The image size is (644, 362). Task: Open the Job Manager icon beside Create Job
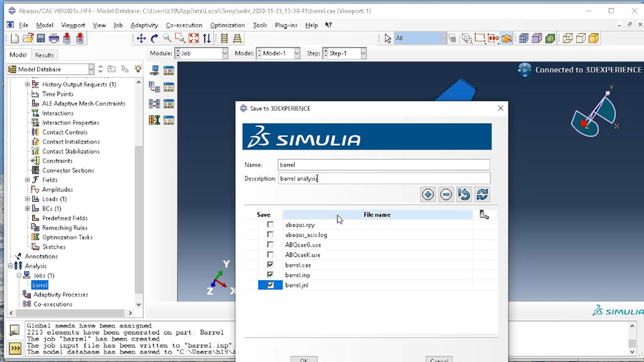[x=169, y=70]
